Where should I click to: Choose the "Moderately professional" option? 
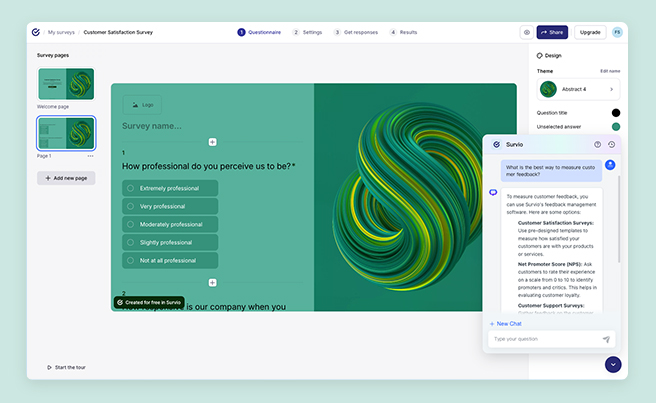pyautogui.click(x=170, y=224)
